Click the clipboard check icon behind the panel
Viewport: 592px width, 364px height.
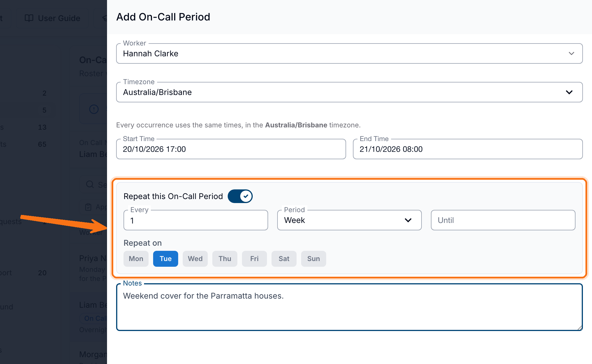[x=89, y=207]
